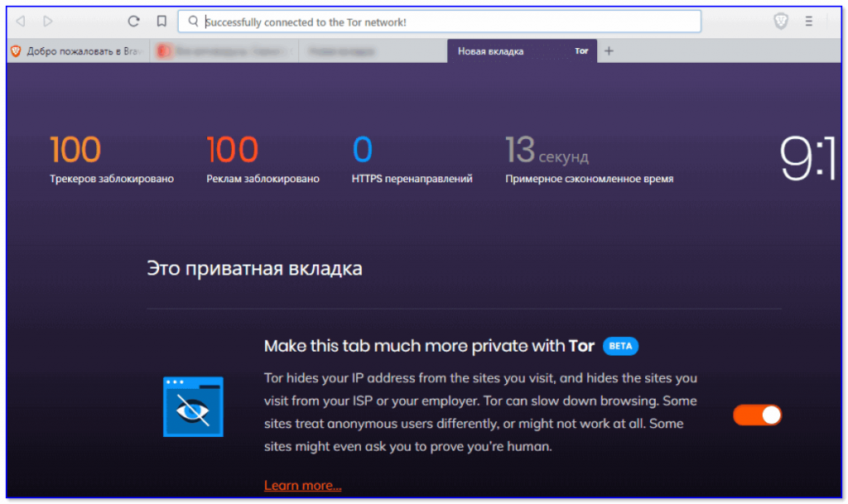Switch to the 'Добро пожаловать в Brave' tab

[77, 51]
